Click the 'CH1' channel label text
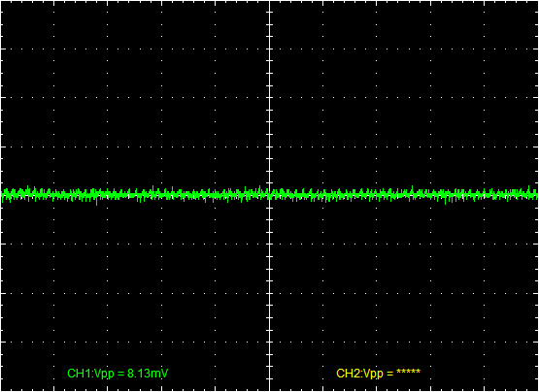This screenshot has width=539, height=392. pos(76,374)
